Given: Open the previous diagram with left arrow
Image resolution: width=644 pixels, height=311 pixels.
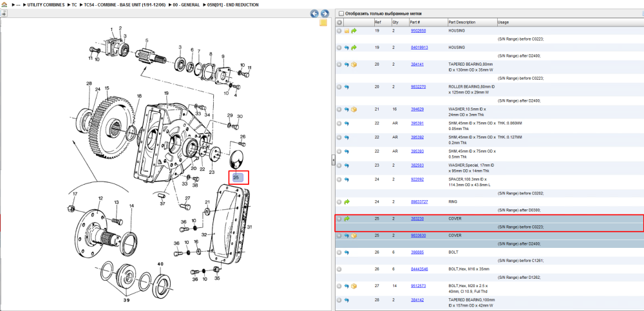Looking at the screenshot, I should (315, 14).
